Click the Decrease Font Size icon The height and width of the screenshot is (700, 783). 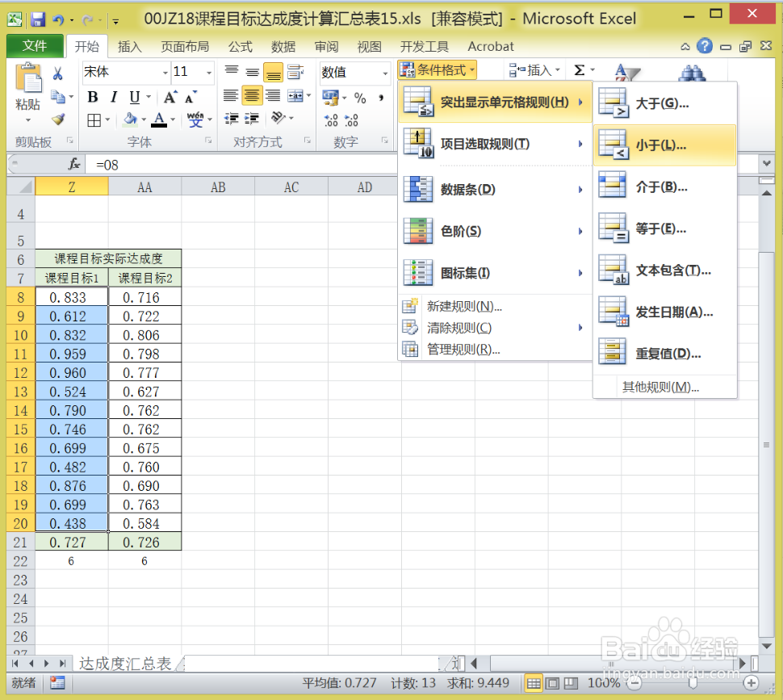click(x=191, y=97)
